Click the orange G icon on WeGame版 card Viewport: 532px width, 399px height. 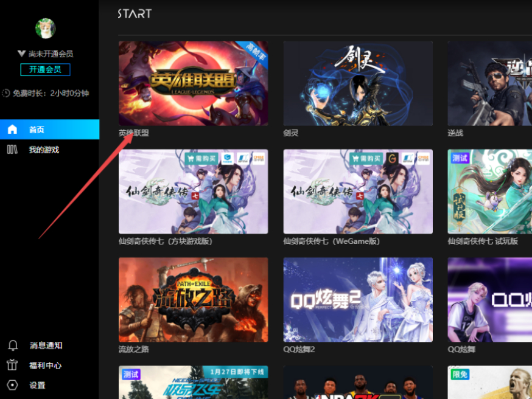tap(392, 158)
